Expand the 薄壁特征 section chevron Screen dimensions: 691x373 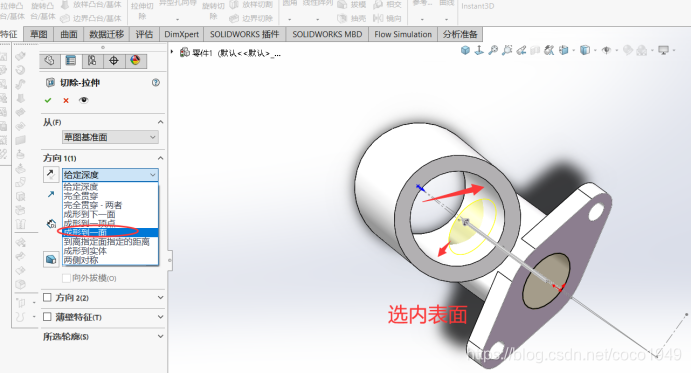tap(160, 317)
